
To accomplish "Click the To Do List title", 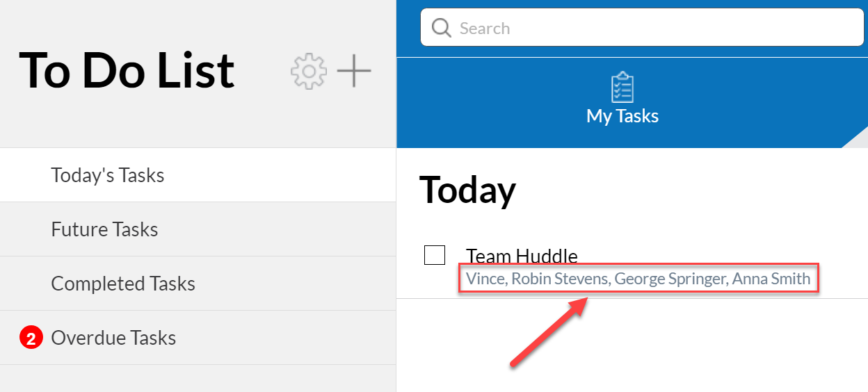I will tap(127, 71).
